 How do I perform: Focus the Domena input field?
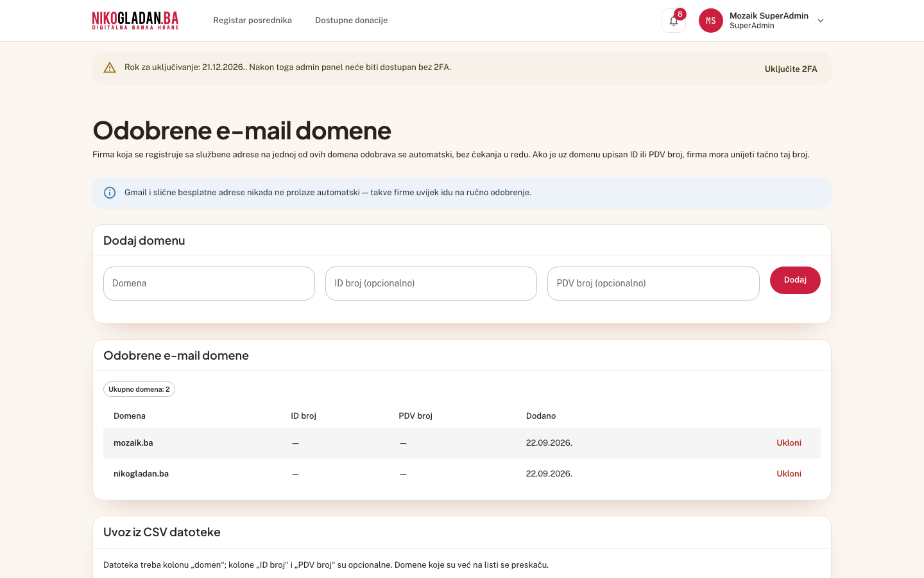(x=209, y=283)
